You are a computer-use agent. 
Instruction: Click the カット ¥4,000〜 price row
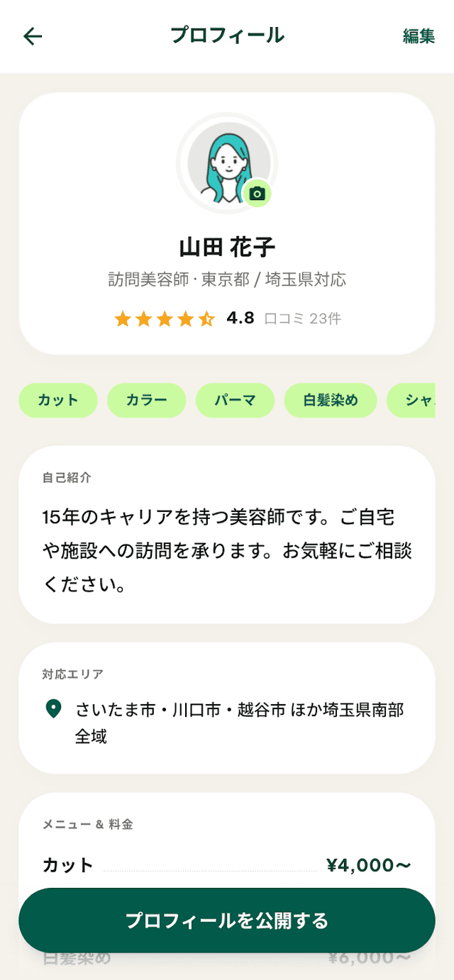[226, 865]
